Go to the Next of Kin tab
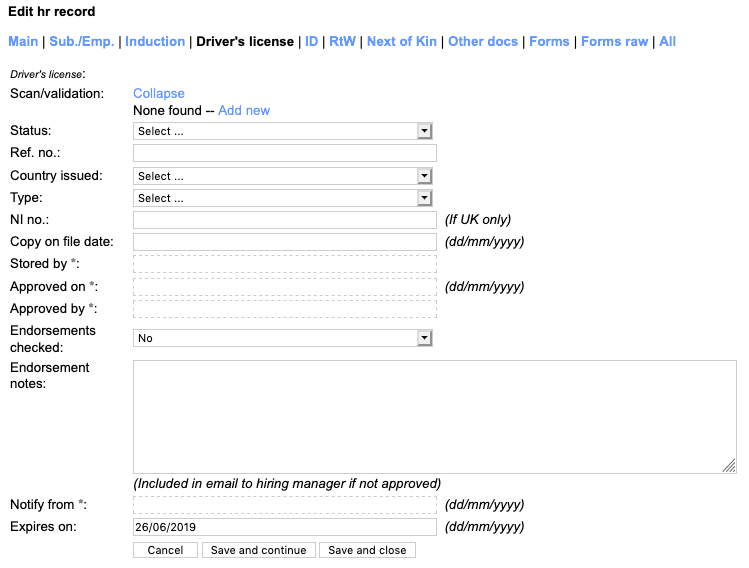The height and width of the screenshot is (568, 749). [x=401, y=41]
